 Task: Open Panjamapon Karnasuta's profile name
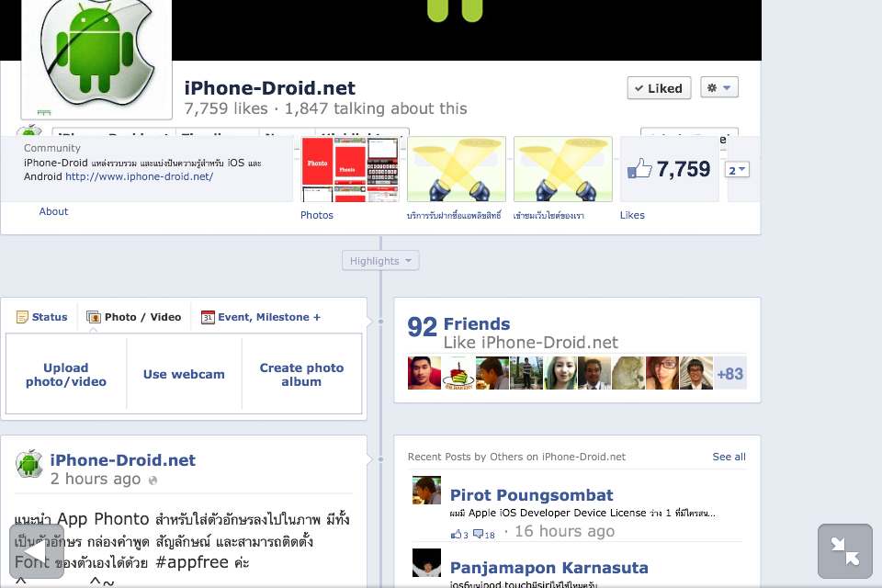[x=549, y=568]
